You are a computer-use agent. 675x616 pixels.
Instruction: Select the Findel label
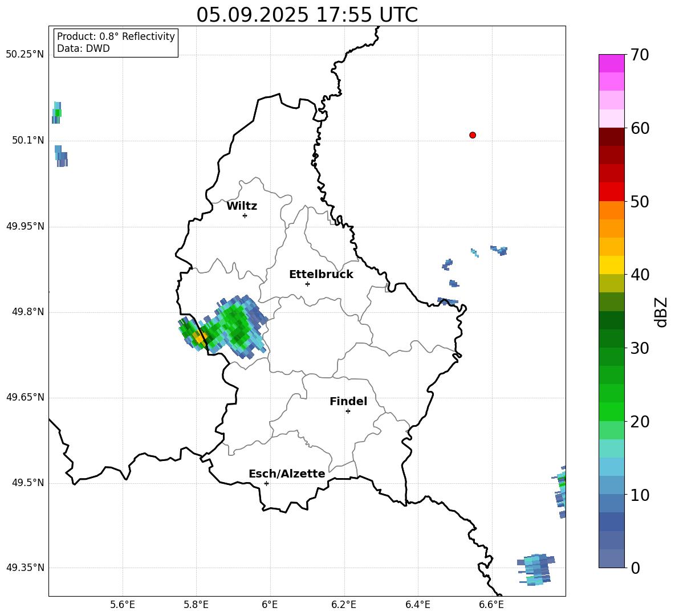[348, 401]
